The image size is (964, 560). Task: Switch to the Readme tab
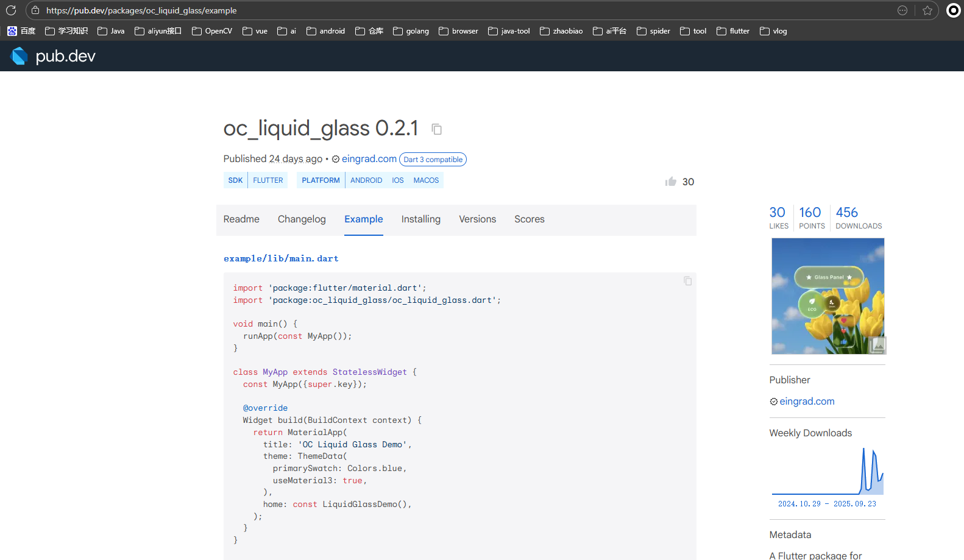click(241, 219)
